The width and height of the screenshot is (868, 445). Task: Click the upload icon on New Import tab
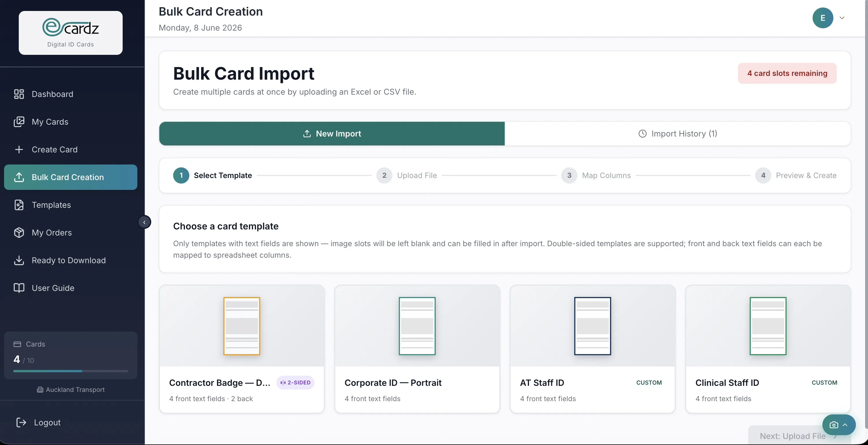tap(307, 133)
